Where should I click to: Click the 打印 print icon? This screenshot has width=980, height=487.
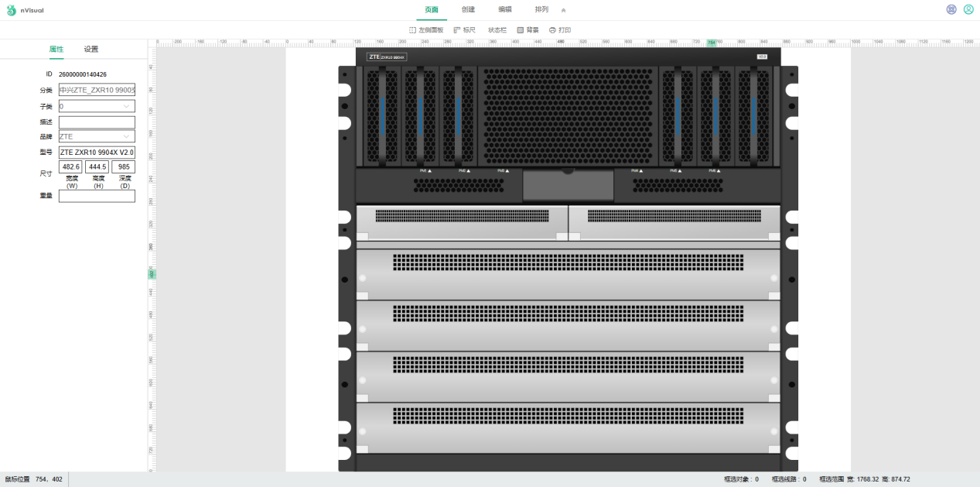pos(552,30)
